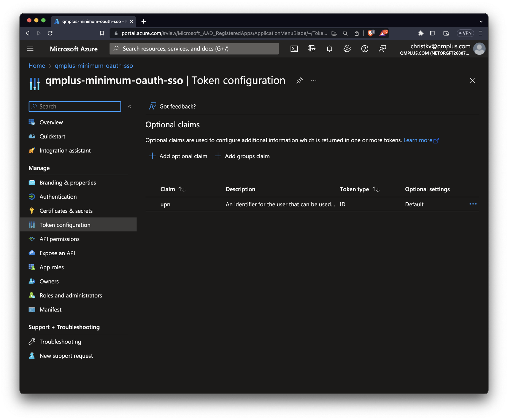The height and width of the screenshot is (420, 508).
Task: Go to Certificates & secrets
Action: [x=66, y=211]
